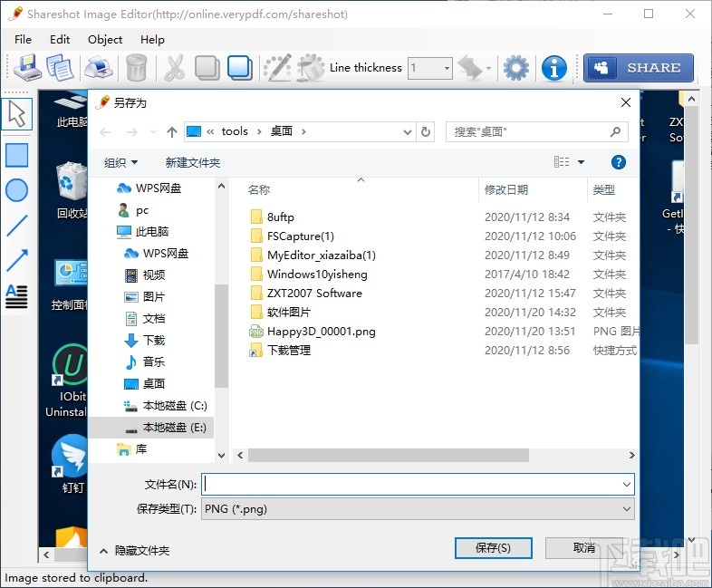Click the back navigation arrow in dialog
Viewport: 712px width, 588px height.
coord(105,132)
